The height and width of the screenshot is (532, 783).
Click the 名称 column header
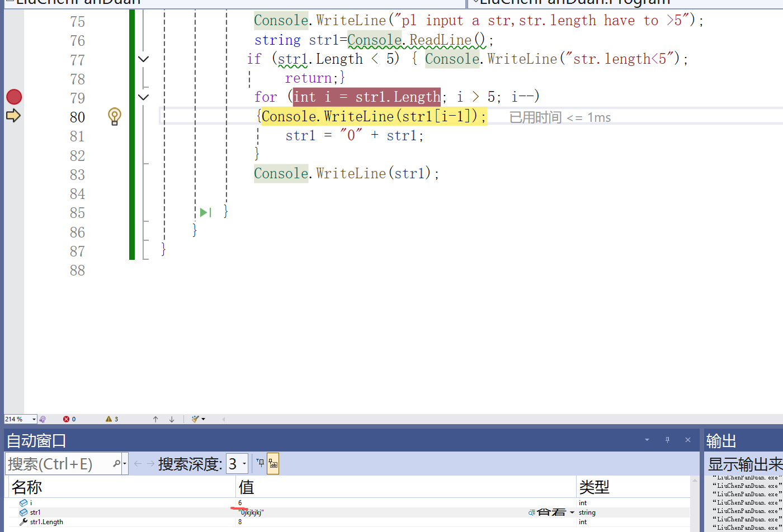coord(122,487)
